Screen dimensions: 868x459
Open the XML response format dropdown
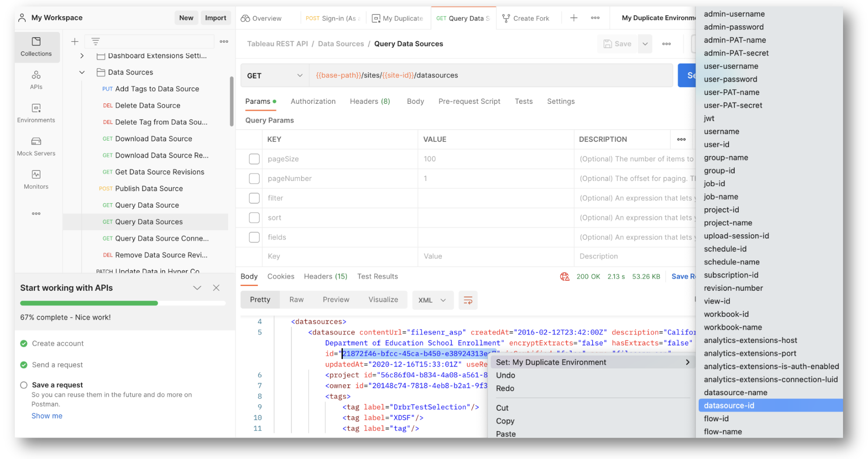[x=433, y=300]
